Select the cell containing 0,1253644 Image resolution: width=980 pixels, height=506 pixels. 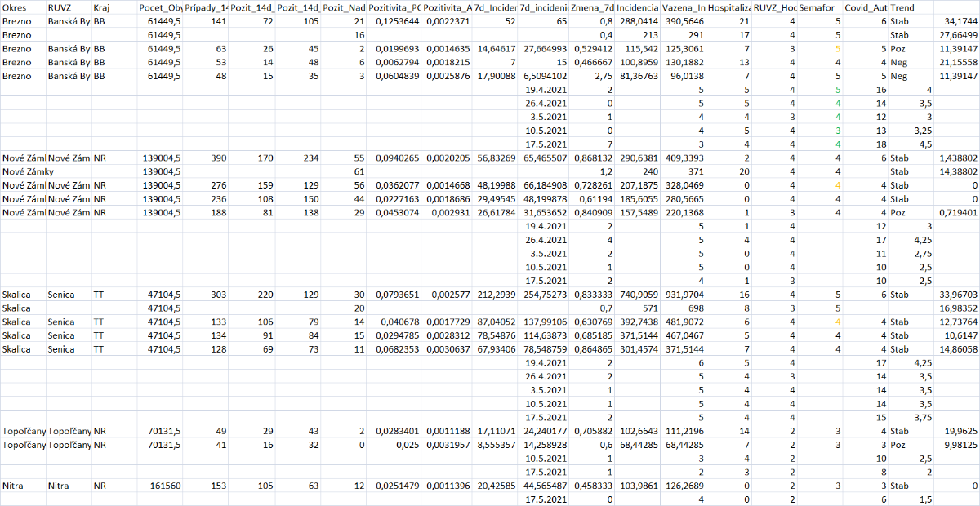(x=393, y=21)
